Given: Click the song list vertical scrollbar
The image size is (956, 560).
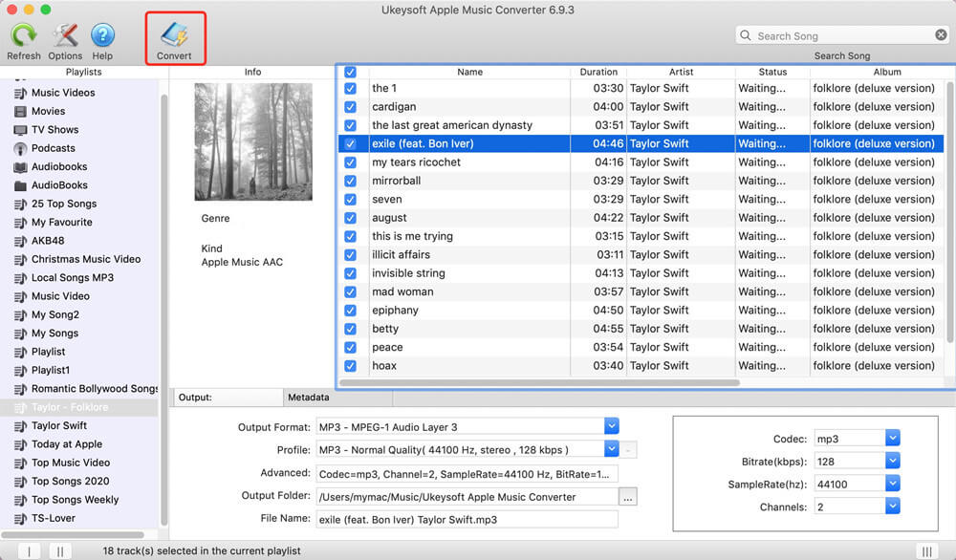Looking at the screenshot, I should pyautogui.click(x=950, y=211).
